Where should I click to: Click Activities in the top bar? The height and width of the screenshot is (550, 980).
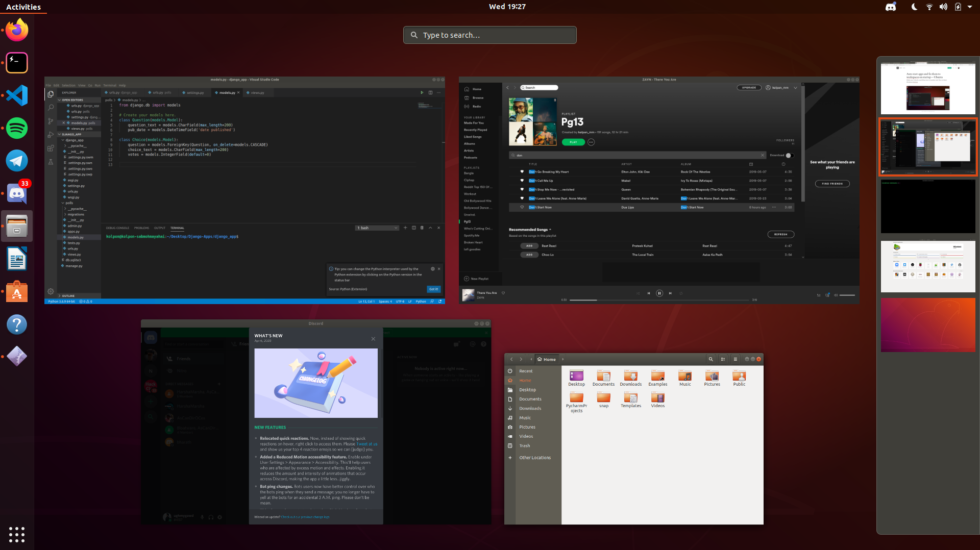click(23, 7)
